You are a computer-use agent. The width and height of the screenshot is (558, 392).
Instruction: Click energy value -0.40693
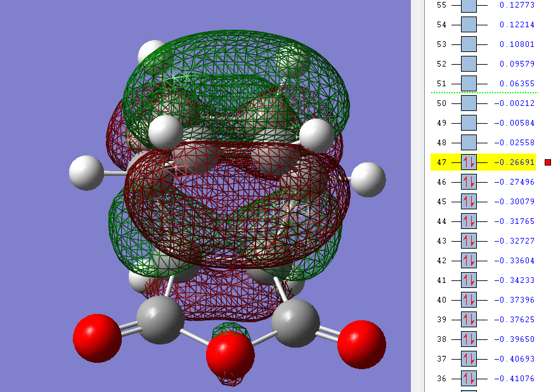514,359
